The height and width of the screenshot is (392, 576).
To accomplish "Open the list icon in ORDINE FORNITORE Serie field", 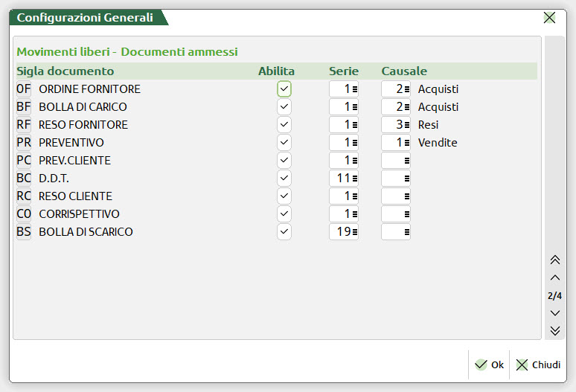I will coord(354,89).
